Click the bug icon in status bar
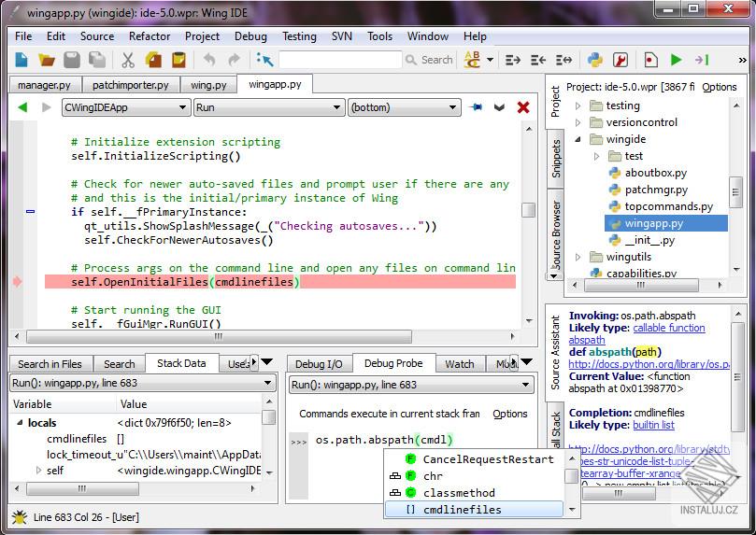This screenshot has width=756, height=535. (x=19, y=516)
